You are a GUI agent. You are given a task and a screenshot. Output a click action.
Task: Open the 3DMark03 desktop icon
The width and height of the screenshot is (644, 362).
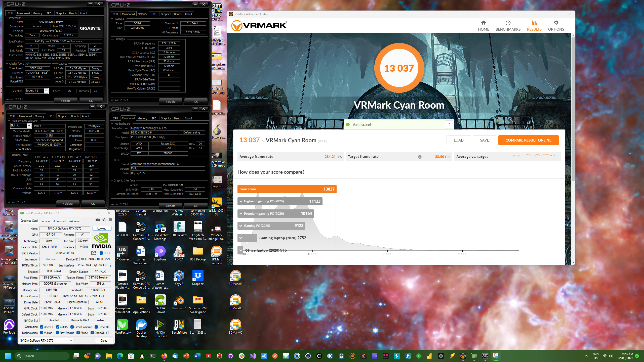[x=235, y=278]
